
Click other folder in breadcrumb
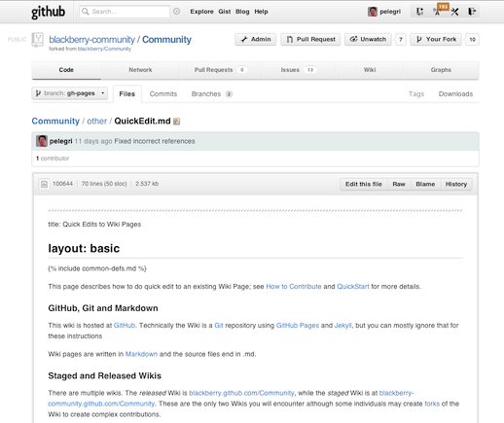[96, 121]
